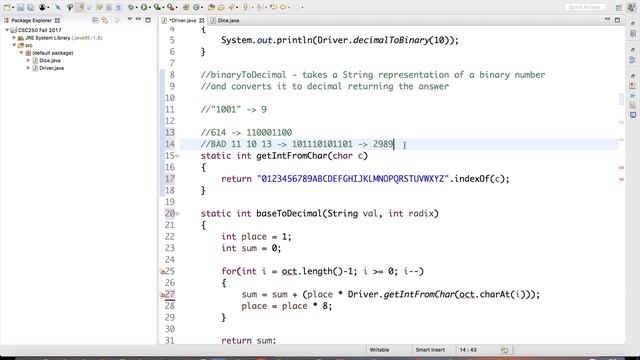Close the Driver.java editor tab
640x360 pixels.
pos(202,20)
